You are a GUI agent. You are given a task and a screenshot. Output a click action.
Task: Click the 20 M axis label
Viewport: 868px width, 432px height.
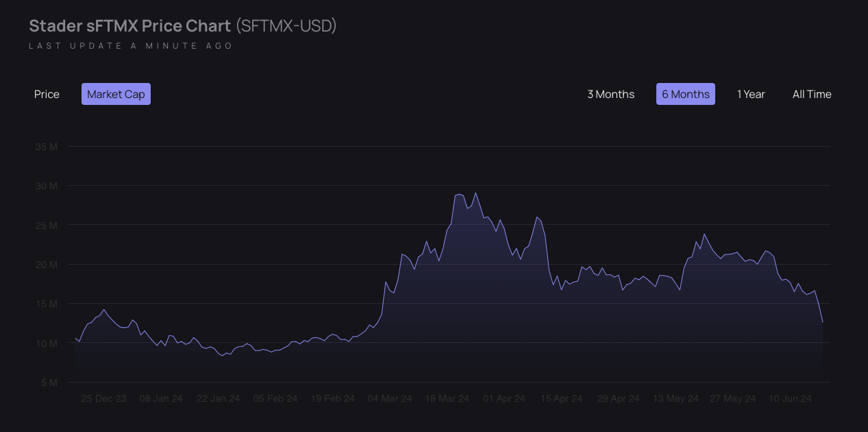click(x=46, y=265)
